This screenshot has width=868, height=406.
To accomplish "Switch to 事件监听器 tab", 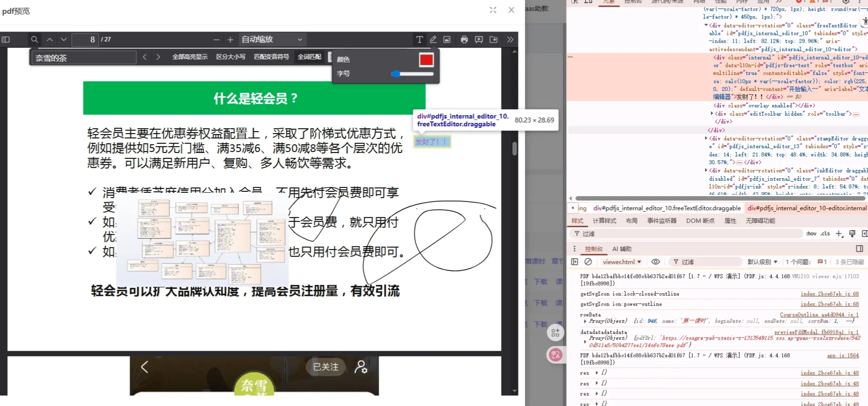I will [x=662, y=220].
